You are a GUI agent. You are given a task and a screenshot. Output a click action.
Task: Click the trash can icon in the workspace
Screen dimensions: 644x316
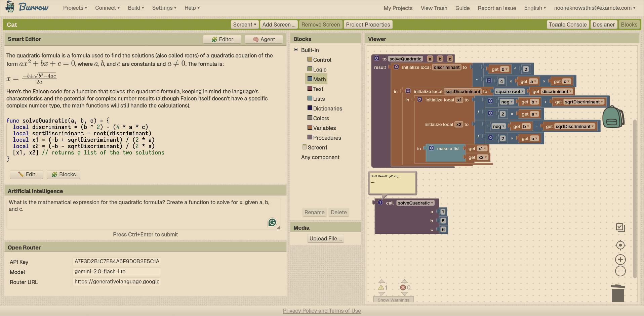(617, 293)
